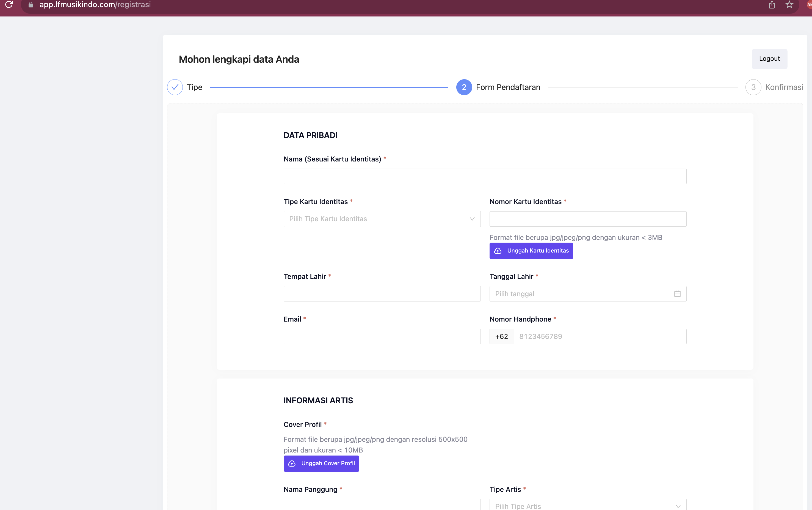The image size is (812, 510).
Task: Expand the Pilih Tipe Artis dropdown
Action: click(x=587, y=506)
